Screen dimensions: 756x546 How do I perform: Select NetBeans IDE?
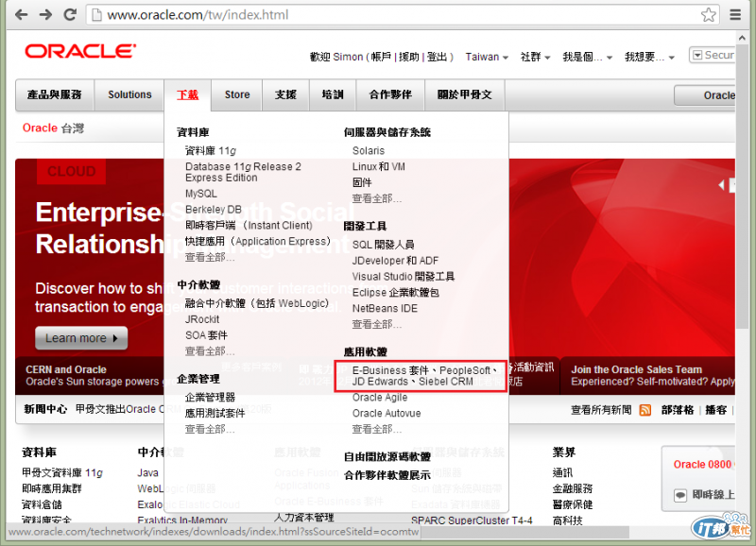click(x=385, y=308)
